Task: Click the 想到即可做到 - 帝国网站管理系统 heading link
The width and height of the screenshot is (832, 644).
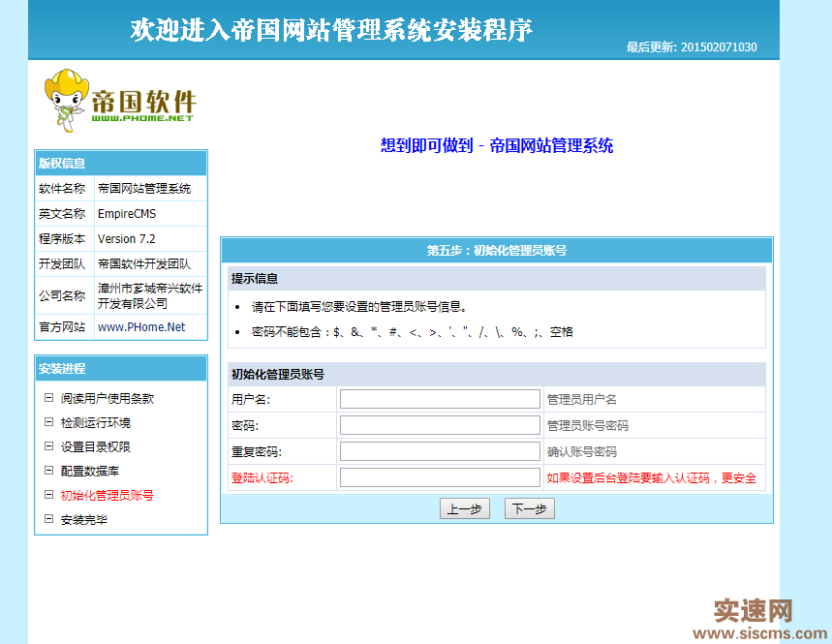Action: [x=497, y=145]
